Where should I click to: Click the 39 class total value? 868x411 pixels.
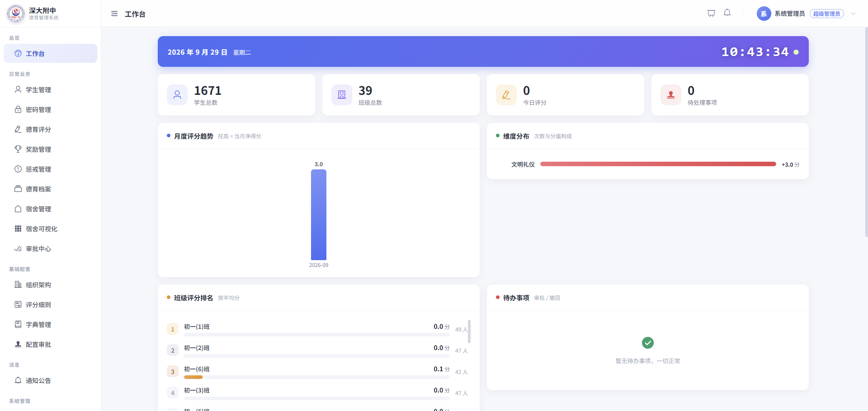[x=365, y=91]
